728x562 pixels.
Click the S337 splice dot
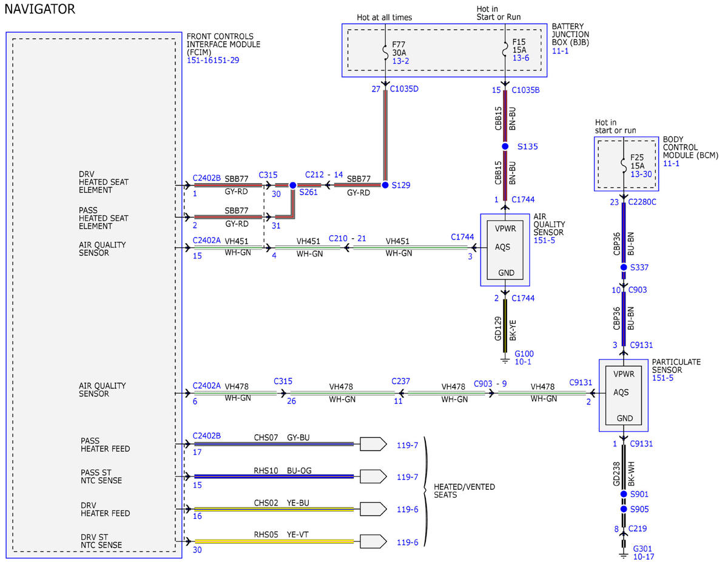(624, 267)
